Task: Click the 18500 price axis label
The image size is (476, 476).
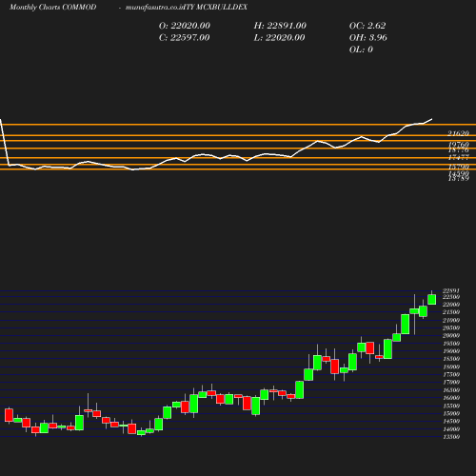Action: (x=451, y=359)
